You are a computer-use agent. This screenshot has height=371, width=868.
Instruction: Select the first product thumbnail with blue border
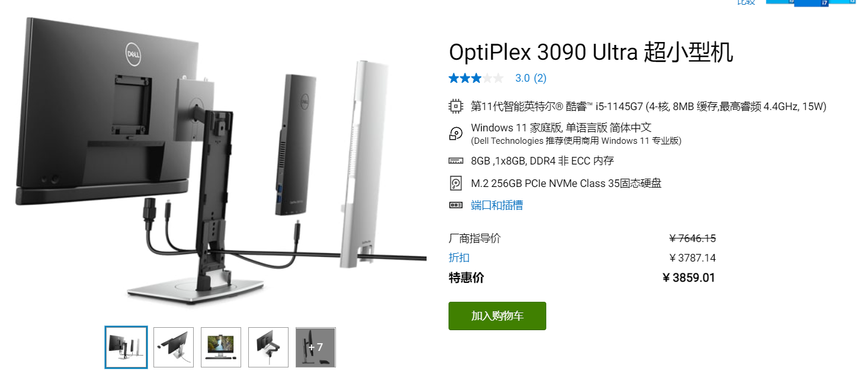[126, 347]
